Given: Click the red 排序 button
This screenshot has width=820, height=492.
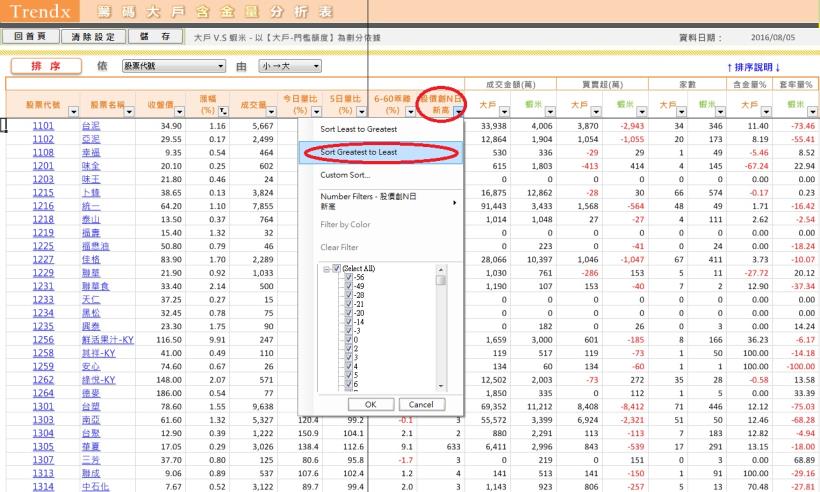Looking at the screenshot, I should (46, 66).
